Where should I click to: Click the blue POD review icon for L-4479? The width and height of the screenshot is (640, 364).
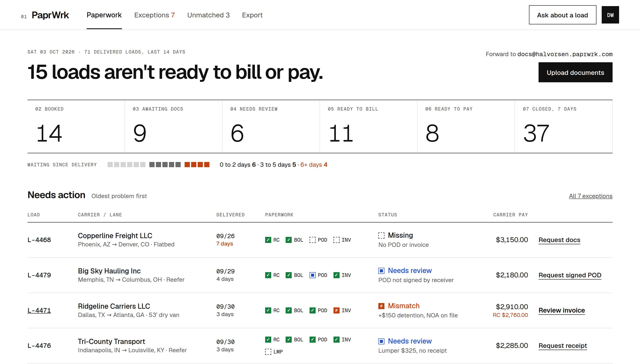pos(312,275)
